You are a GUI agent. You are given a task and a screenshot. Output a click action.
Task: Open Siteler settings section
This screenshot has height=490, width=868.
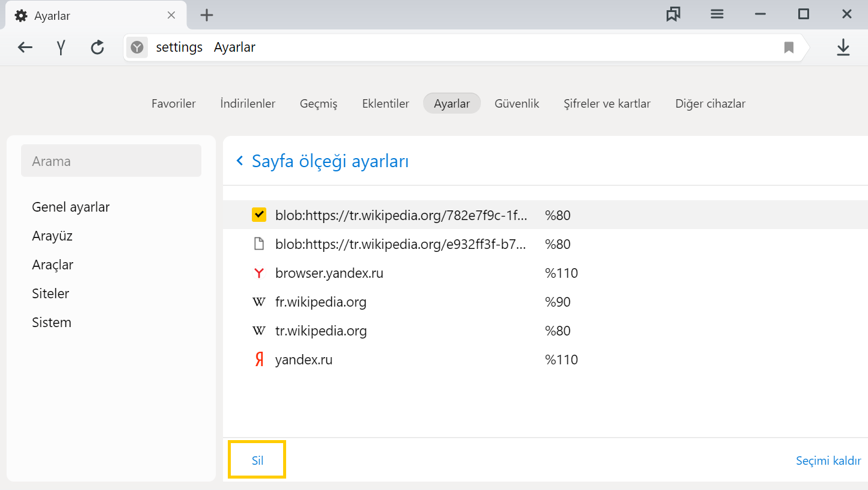[x=50, y=293]
